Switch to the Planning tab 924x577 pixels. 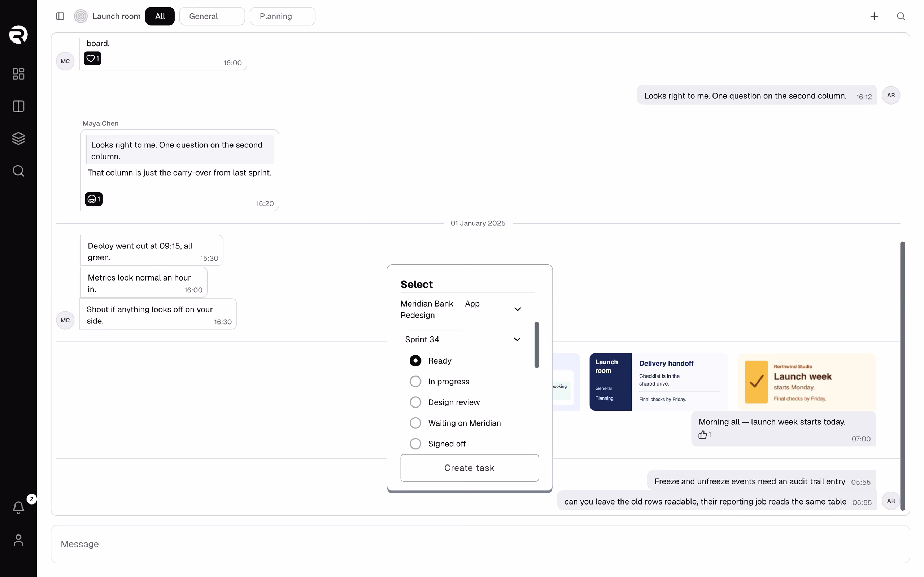pyautogui.click(x=283, y=16)
